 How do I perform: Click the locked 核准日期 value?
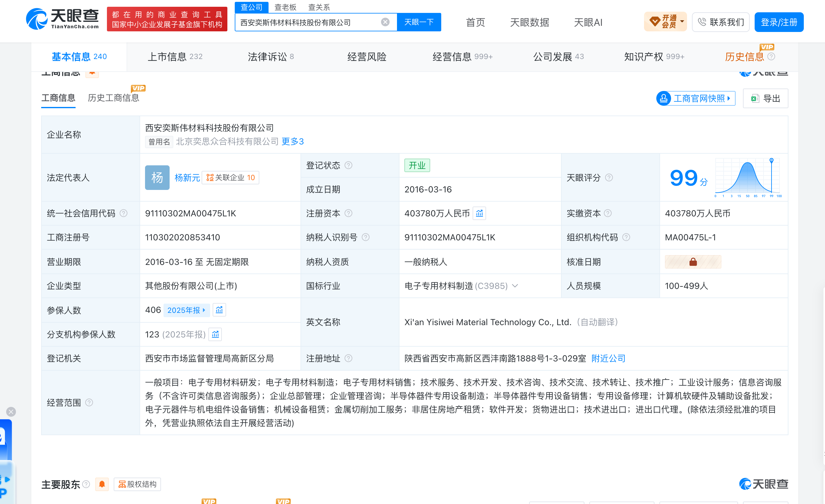tap(693, 262)
